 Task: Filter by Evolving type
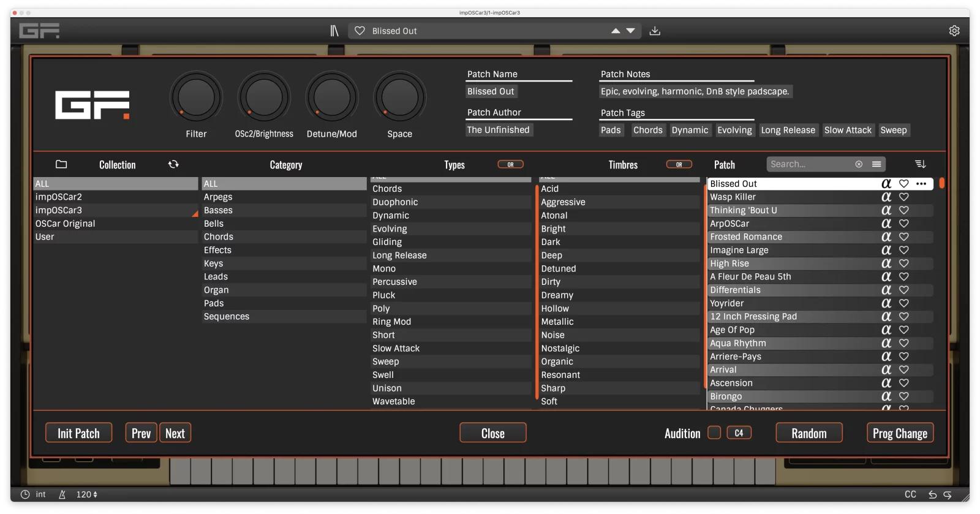tap(451, 229)
